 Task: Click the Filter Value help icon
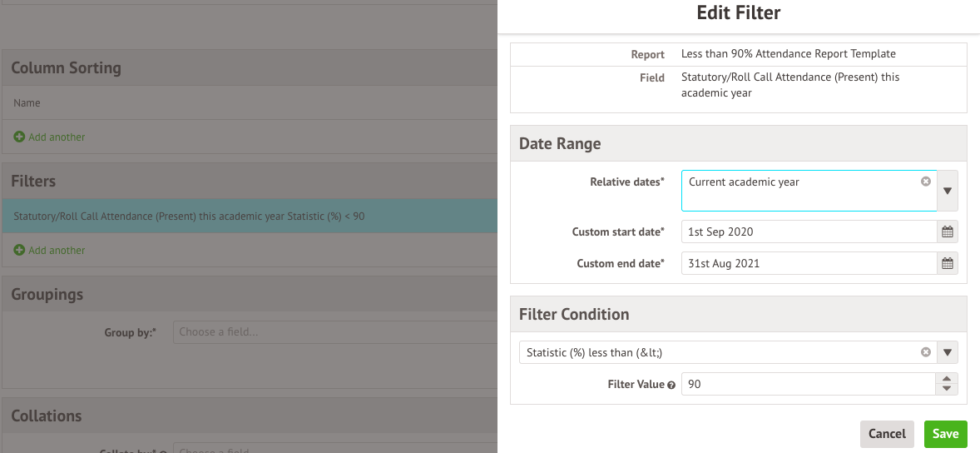pyautogui.click(x=671, y=385)
